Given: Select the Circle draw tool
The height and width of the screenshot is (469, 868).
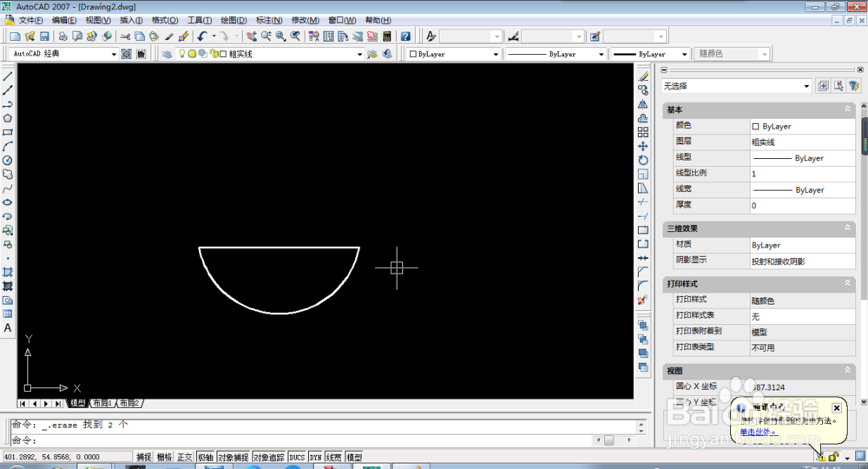Looking at the screenshot, I should pyautogui.click(x=8, y=161).
